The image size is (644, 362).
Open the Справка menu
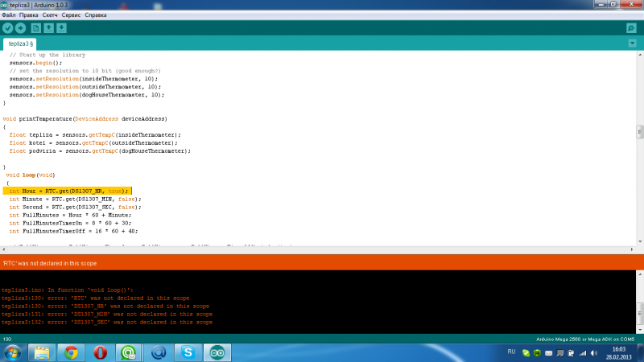(96, 15)
